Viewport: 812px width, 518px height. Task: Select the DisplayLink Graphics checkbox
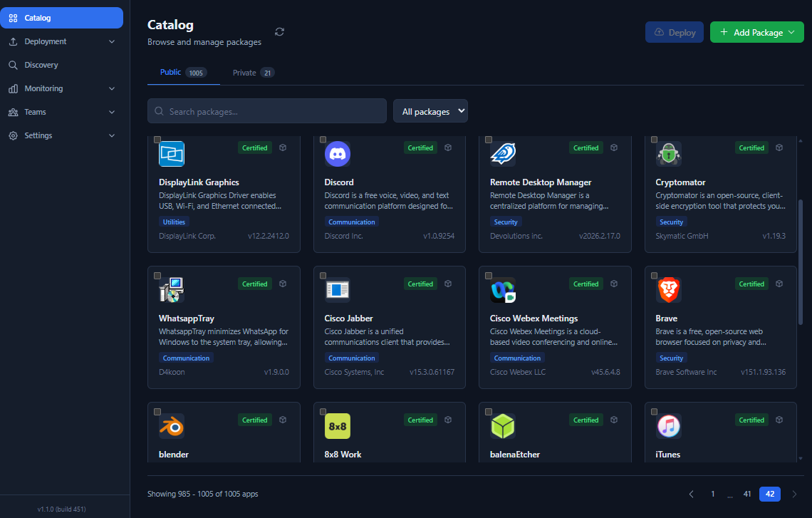click(157, 140)
